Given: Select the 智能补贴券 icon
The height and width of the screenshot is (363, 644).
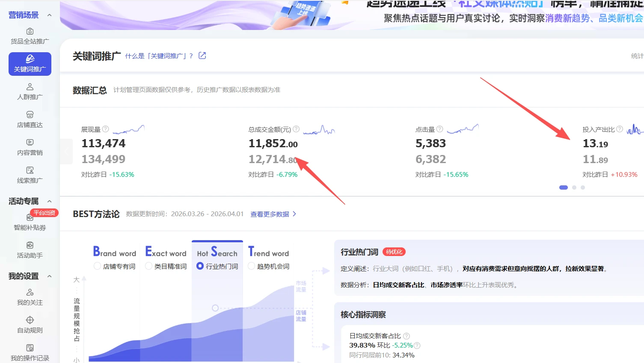Looking at the screenshot, I should (30, 217).
